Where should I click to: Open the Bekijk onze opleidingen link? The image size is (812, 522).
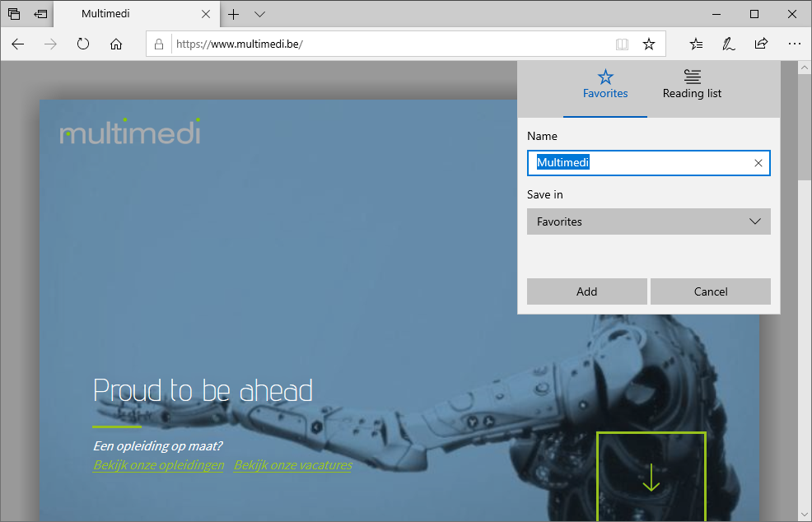tap(158, 465)
